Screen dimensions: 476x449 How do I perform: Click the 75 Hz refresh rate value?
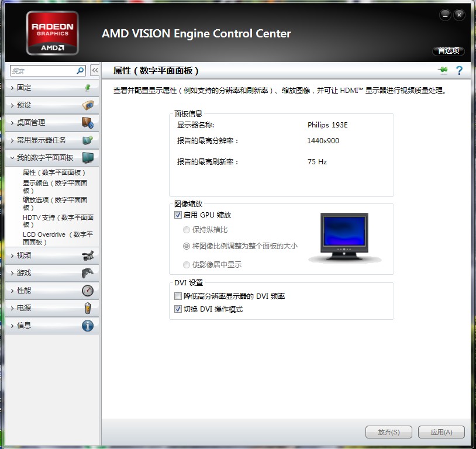pos(317,162)
